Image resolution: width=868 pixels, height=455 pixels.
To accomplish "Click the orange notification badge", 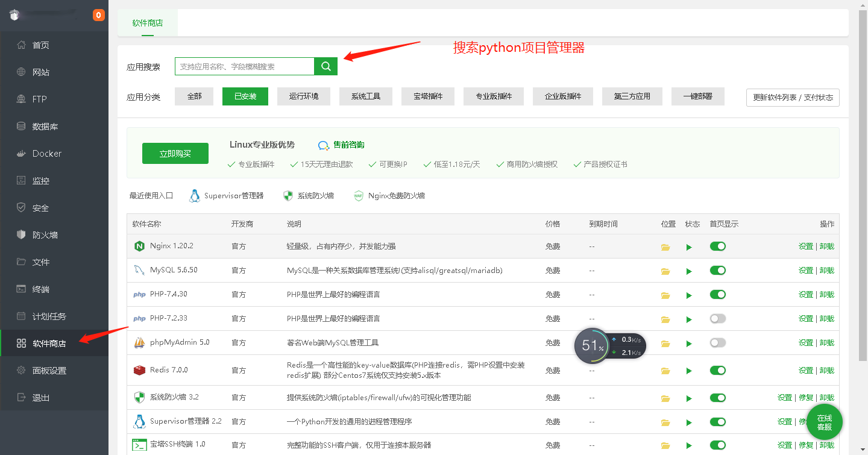I will tap(99, 15).
